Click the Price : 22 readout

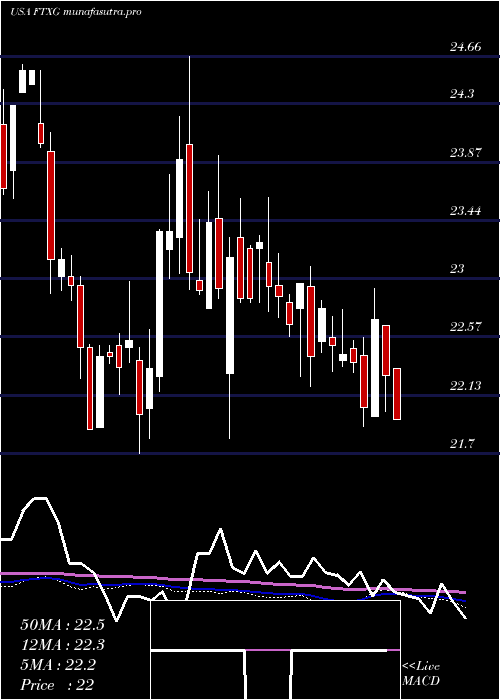click(57, 685)
